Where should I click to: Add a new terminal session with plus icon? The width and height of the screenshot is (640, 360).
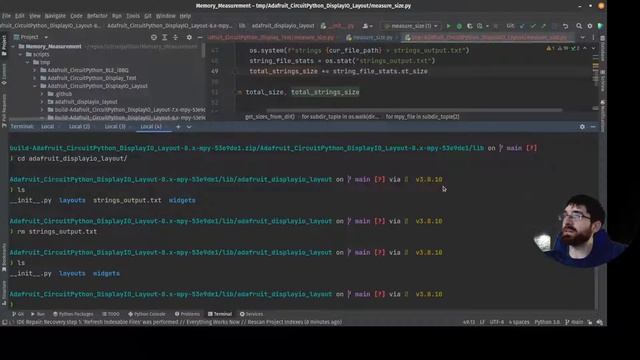[178, 127]
